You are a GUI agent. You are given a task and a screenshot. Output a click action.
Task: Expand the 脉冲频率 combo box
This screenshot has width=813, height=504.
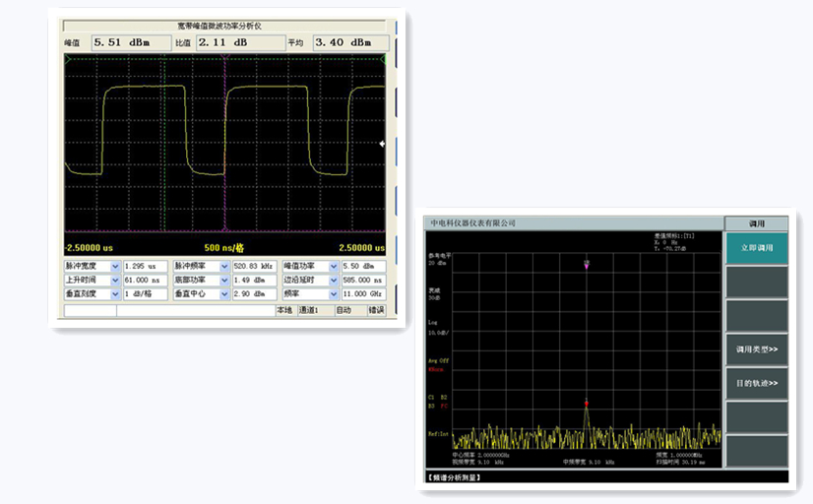coord(224,266)
